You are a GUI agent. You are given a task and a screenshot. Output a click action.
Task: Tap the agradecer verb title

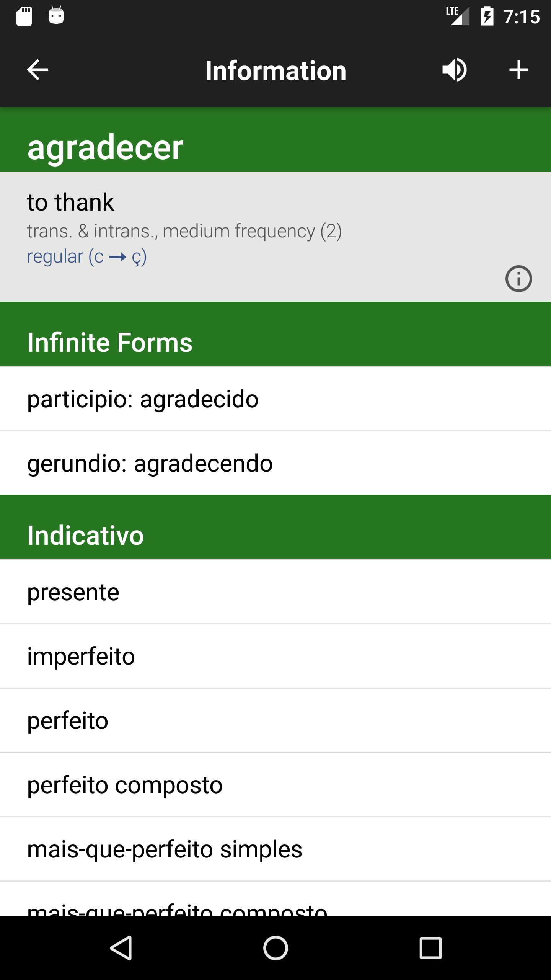105,148
